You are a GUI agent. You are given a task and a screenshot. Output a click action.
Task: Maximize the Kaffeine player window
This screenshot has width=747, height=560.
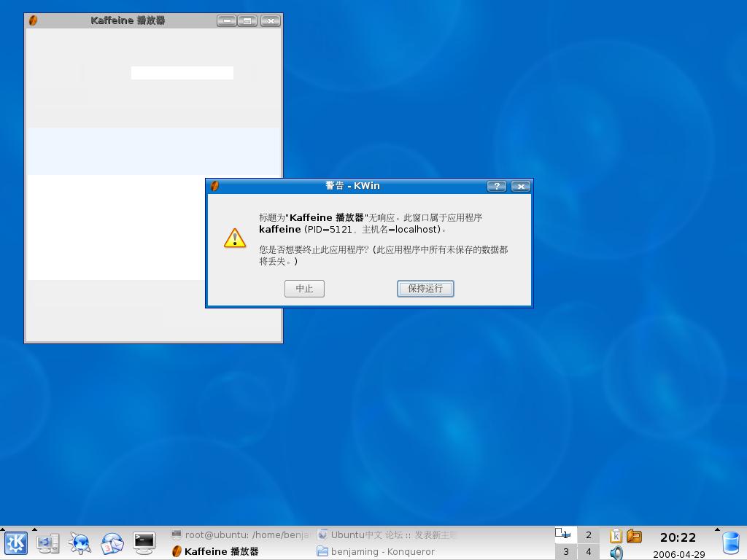pyautogui.click(x=247, y=21)
